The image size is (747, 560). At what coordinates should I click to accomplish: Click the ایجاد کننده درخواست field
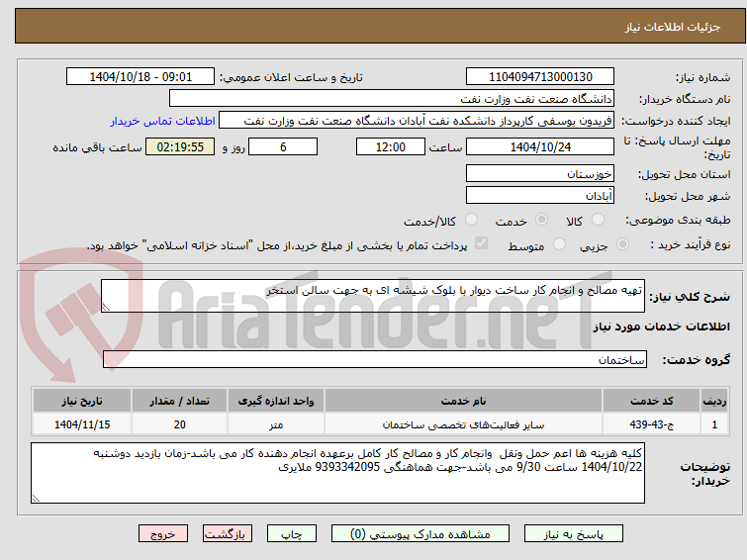coord(417,121)
